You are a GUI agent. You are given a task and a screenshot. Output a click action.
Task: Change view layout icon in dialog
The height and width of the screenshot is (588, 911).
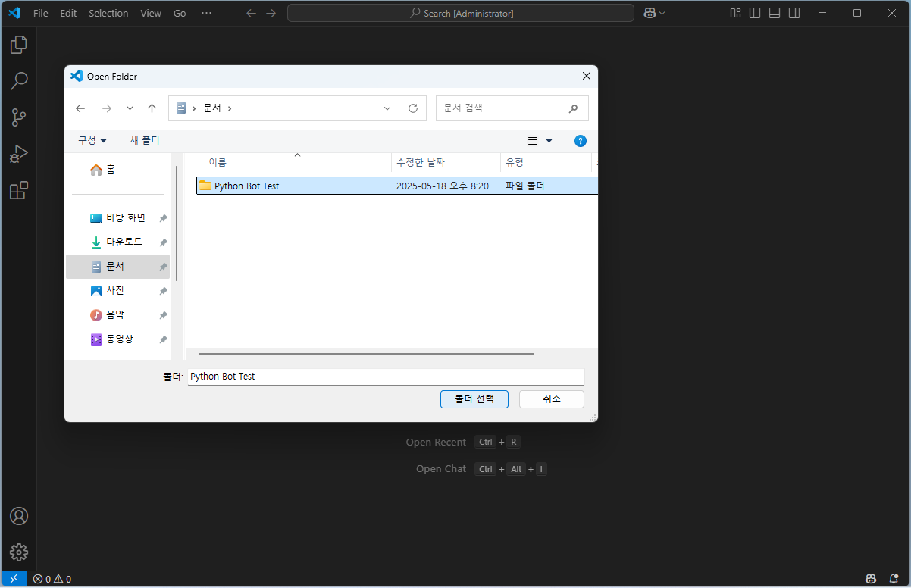pyautogui.click(x=533, y=141)
